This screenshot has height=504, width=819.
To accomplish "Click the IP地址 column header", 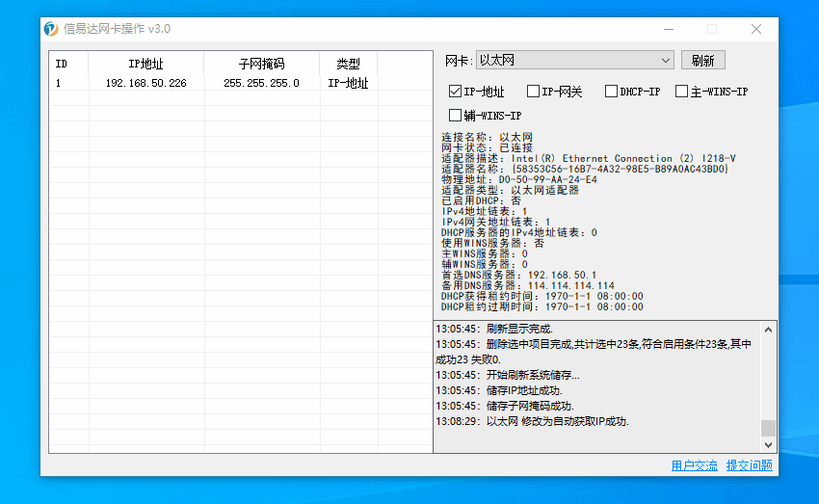I will [146, 64].
